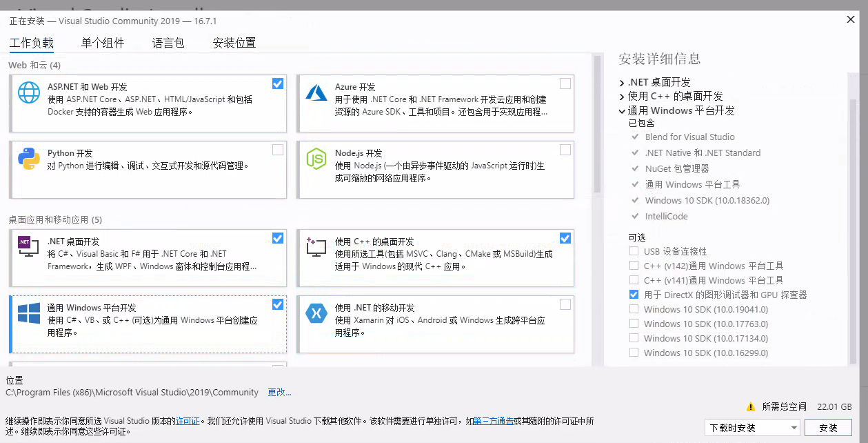This screenshot has width=868, height=443.
Task: Click the yellow disk space warning icon
Action: tap(751, 407)
